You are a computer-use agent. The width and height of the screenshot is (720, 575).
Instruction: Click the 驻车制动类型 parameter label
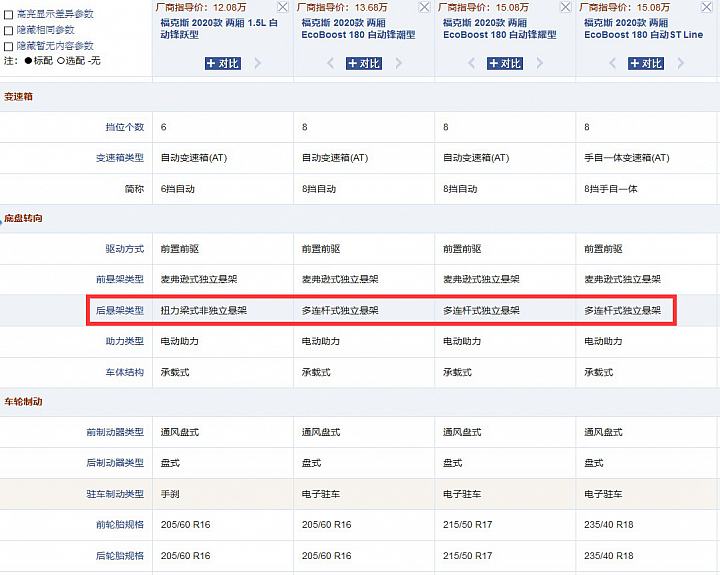click(115, 494)
